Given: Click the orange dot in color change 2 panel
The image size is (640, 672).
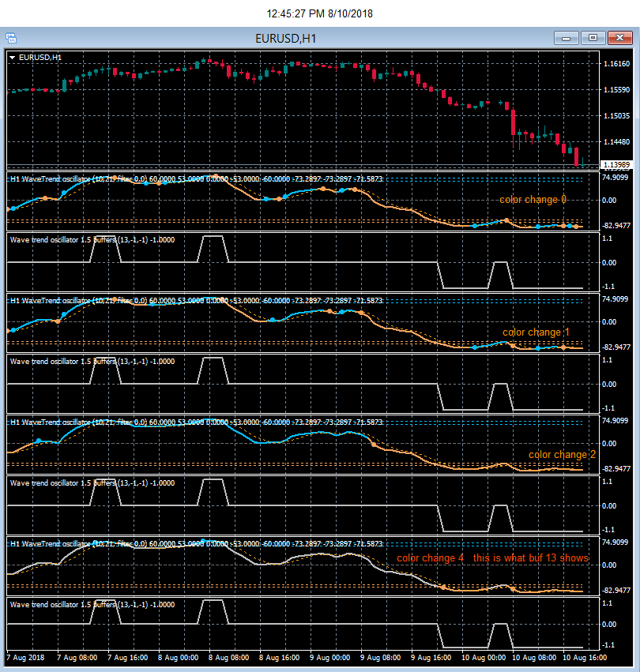Looking at the screenshot, I should (x=374, y=445).
